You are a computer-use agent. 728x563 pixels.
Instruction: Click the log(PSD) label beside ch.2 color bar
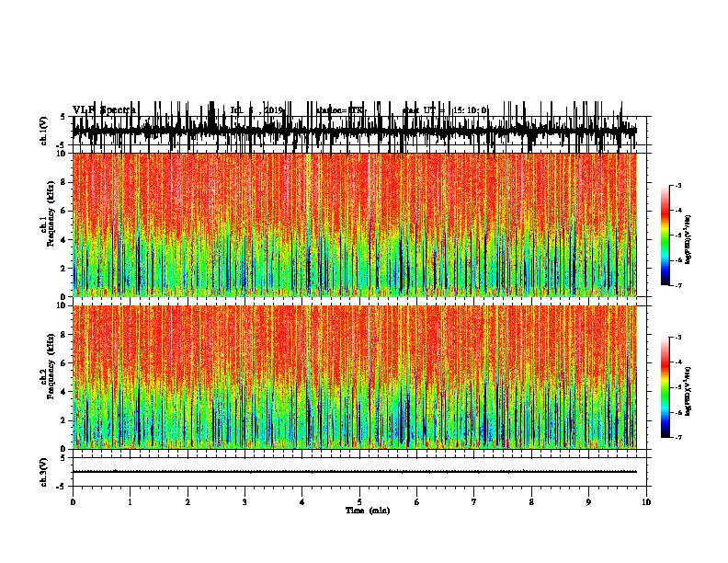click(688, 392)
